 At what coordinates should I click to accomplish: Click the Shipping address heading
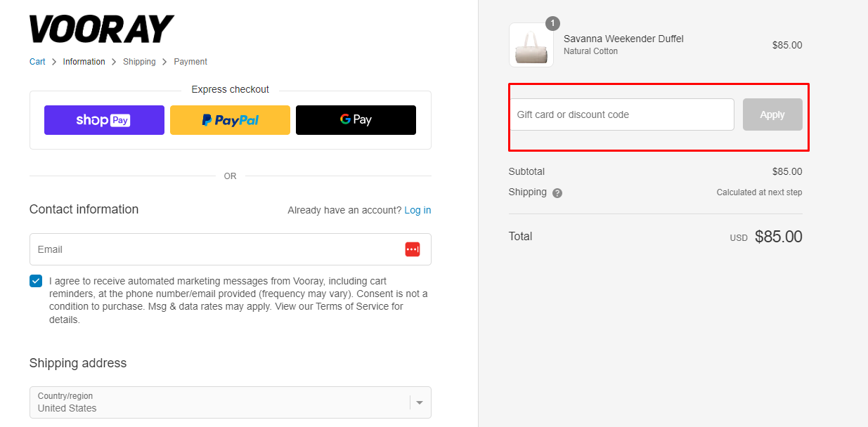78,363
